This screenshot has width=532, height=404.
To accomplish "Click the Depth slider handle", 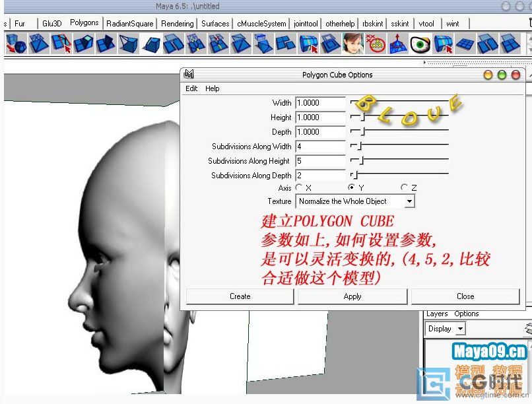I will [363, 131].
